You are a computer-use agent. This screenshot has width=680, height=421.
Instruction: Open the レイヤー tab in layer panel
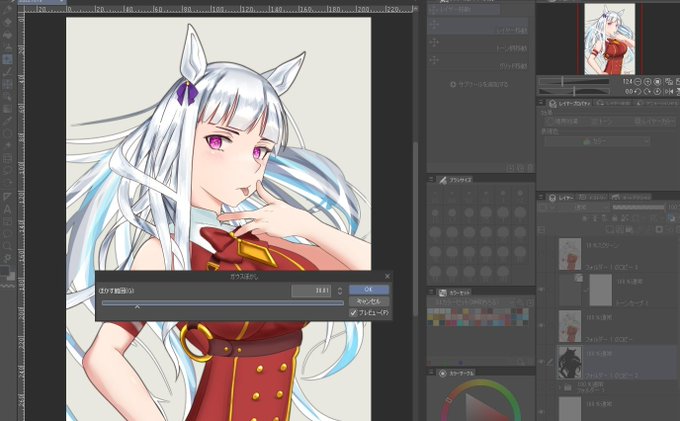pyautogui.click(x=562, y=198)
